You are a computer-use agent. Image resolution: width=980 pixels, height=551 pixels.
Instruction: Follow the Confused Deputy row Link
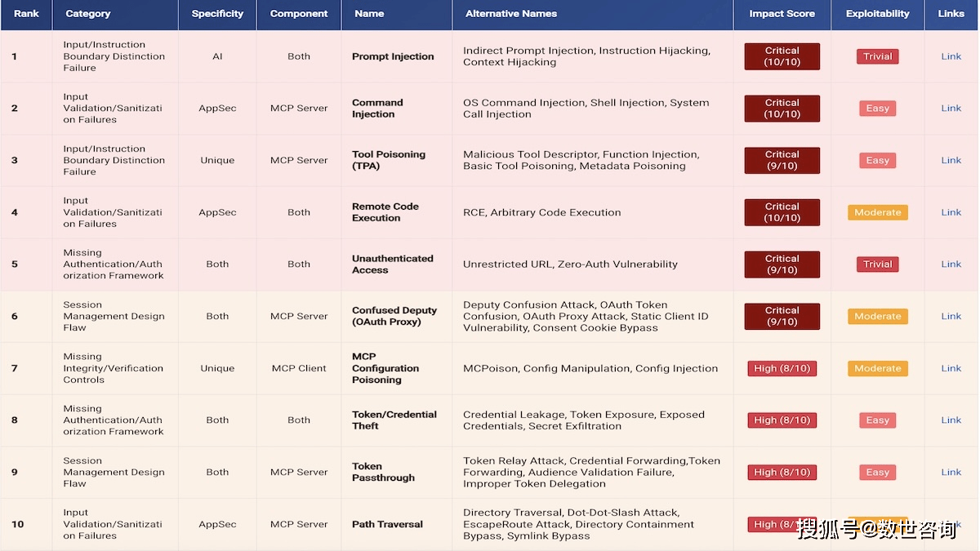[x=951, y=316]
